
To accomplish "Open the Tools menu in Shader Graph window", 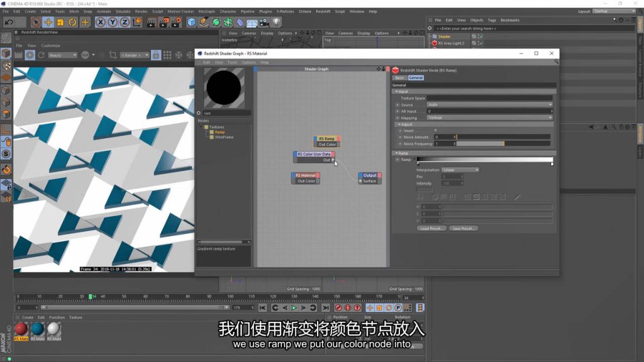I will point(232,62).
